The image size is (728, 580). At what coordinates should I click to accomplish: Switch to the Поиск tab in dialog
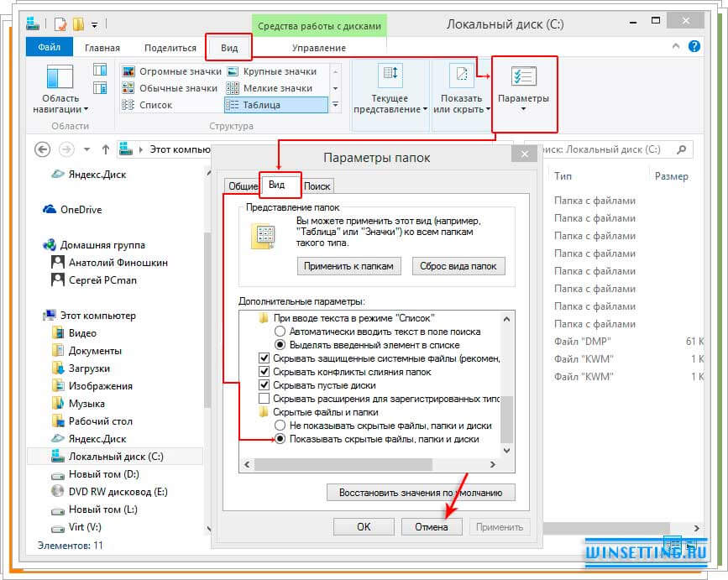[x=317, y=186]
